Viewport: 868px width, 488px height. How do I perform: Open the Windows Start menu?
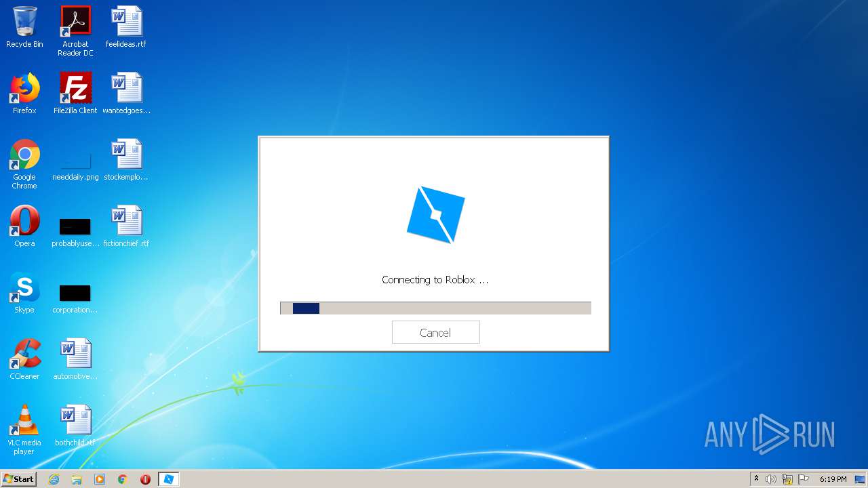[x=18, y=479]
